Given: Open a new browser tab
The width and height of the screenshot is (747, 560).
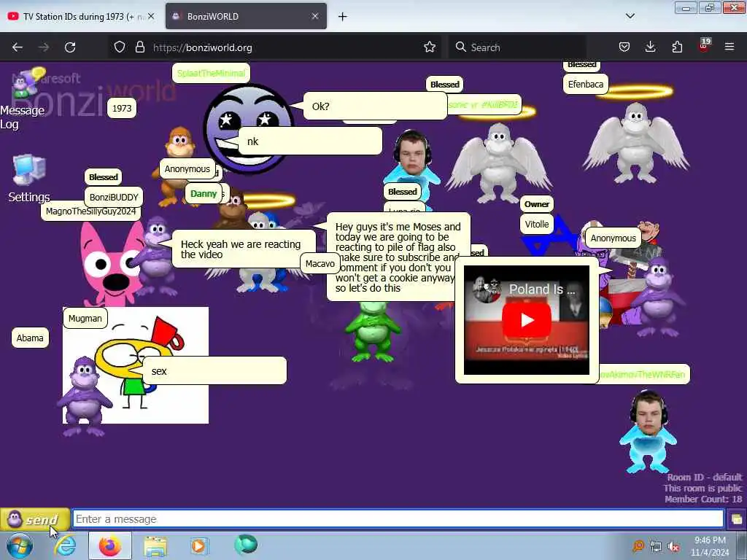Looking at the screenshot, I should pyautogui.click(x=343, y=17).
